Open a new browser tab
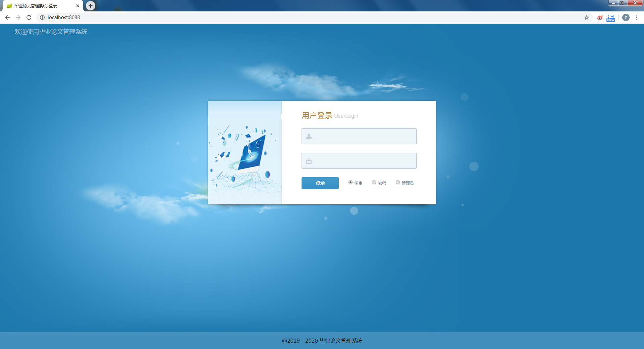 (90, 5)
